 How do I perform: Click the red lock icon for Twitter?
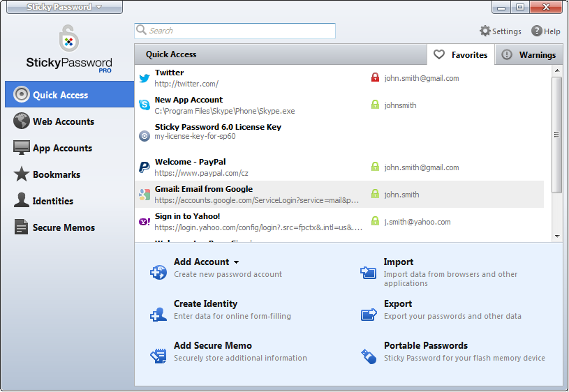(x=375, y=77)
